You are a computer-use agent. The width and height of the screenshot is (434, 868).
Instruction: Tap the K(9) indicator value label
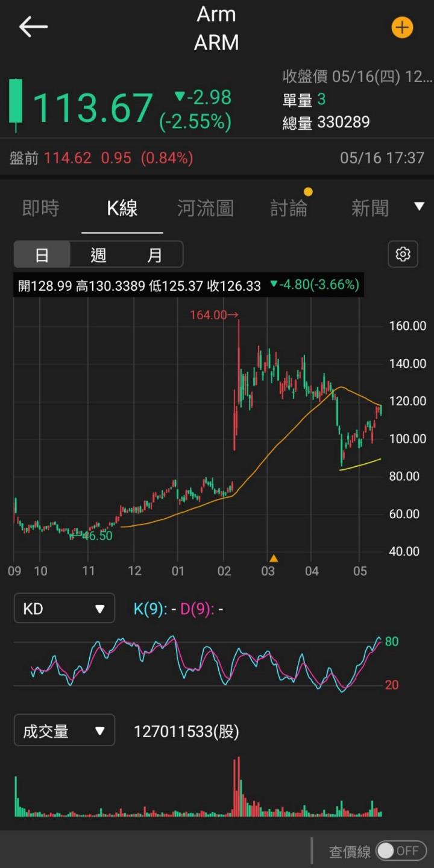154,609
